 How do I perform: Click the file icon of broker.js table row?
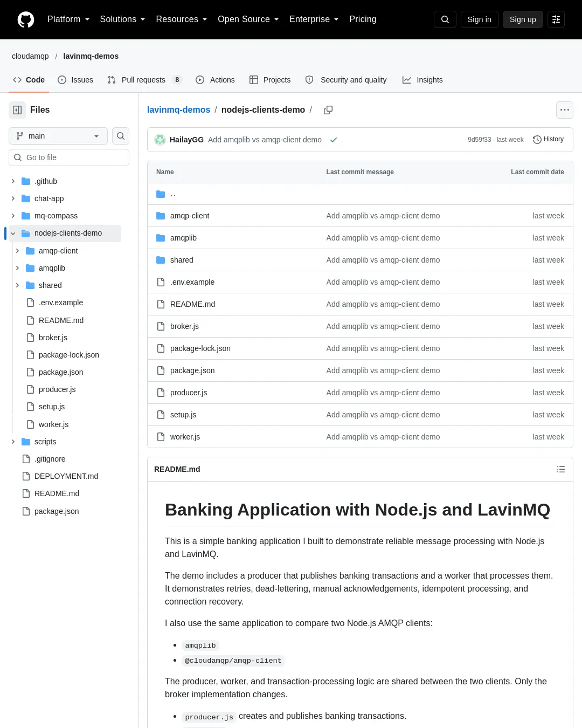point(161,326)
